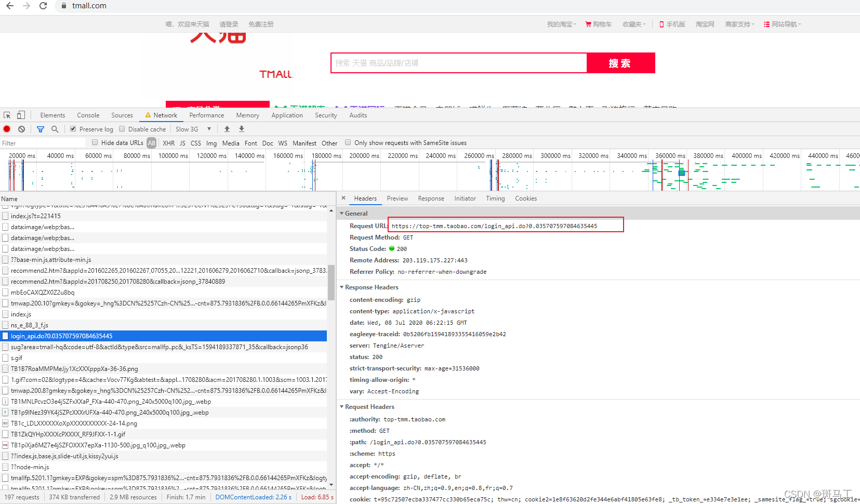
Task: Click the 免费注册 register link
Action: click(x=261, y=24)
